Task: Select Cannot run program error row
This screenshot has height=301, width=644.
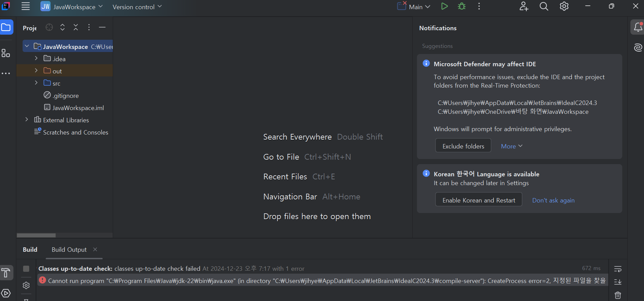Action: (322, 281)
